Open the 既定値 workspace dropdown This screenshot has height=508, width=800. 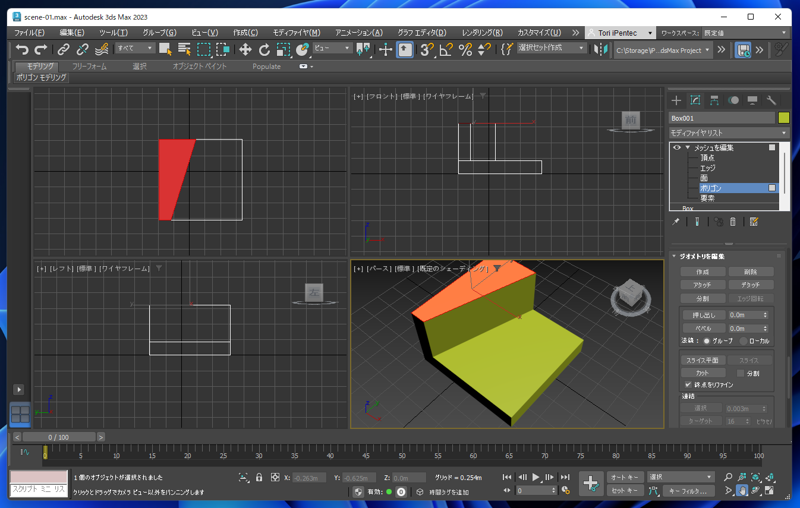click(x=745, y=33)
